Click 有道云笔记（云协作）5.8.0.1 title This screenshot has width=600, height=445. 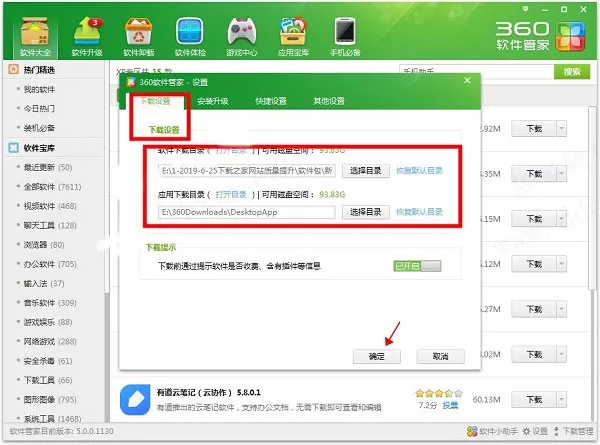pyautogui.click(x=209, y=393)
